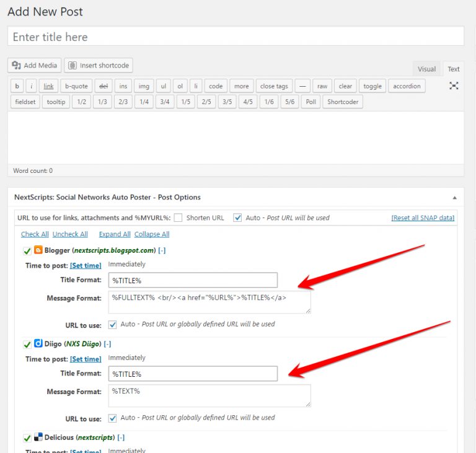Uncheck the Blogger network green checkmark

click(x=27, y=251)
